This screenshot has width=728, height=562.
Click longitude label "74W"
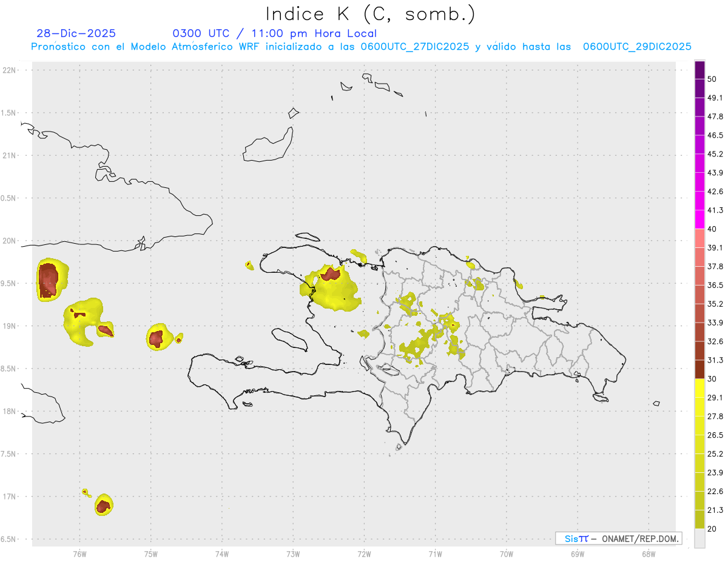(222, 554)
